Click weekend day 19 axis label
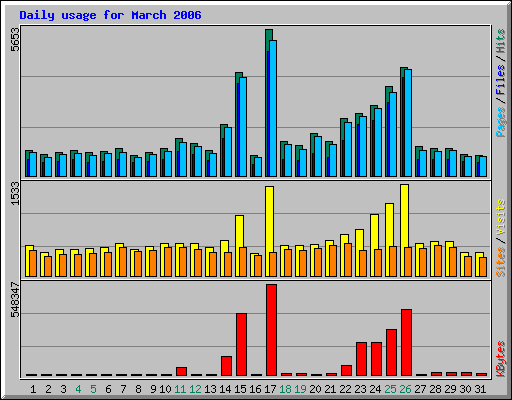Screen dimensions: 512x400 pyautogui.click(x=300, y=389)
